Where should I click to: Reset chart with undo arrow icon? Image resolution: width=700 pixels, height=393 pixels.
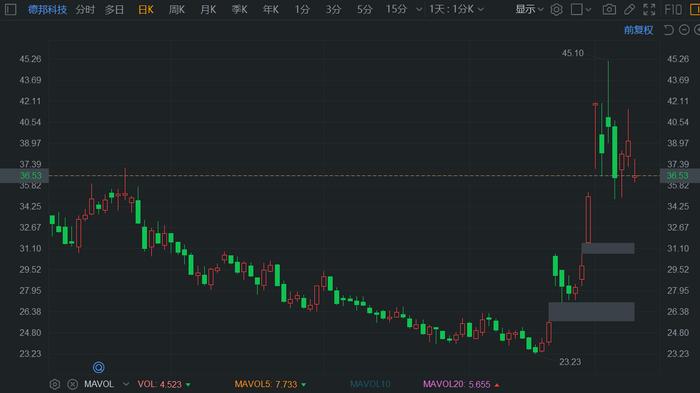tap(668, 30)
